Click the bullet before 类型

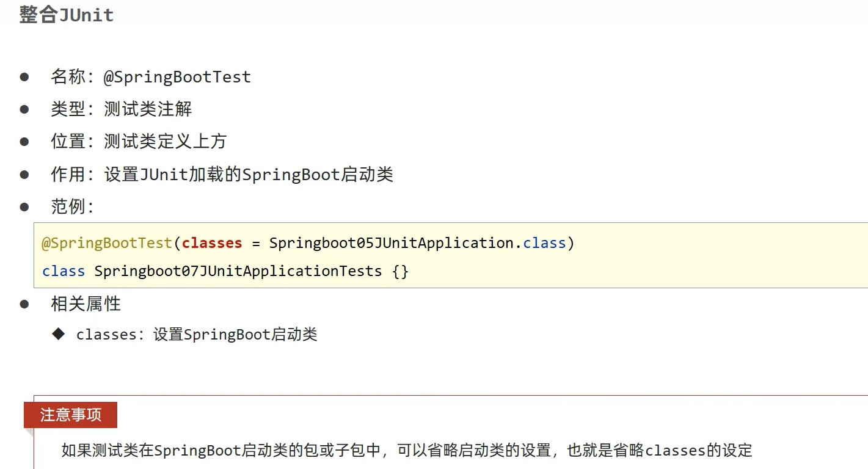point(24,109)
